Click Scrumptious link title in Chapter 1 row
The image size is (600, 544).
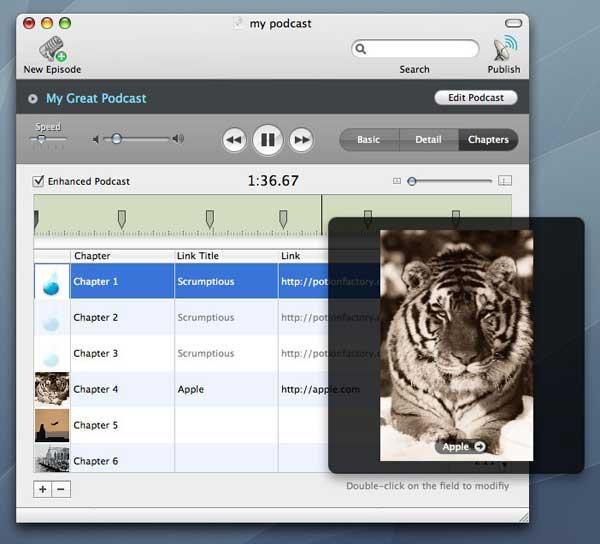tap(206, 282)
